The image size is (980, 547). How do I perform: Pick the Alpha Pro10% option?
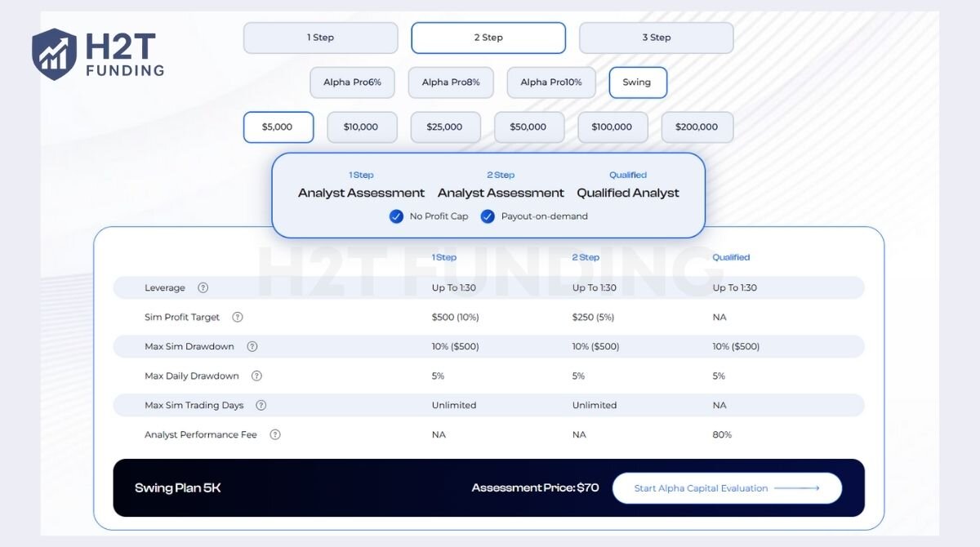[551, 82]
